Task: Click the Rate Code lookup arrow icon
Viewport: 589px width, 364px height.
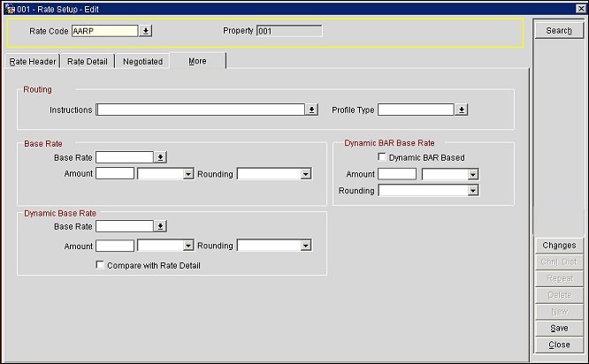Action: click(x=146, y=31)
